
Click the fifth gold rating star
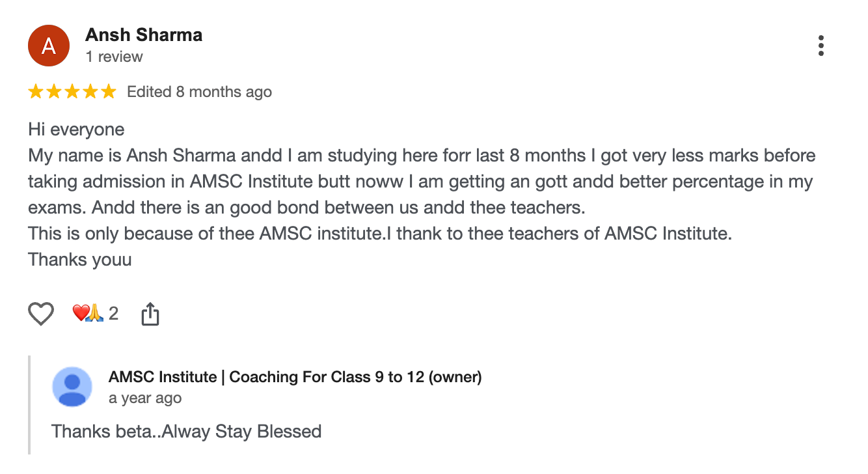coord(108,92)
